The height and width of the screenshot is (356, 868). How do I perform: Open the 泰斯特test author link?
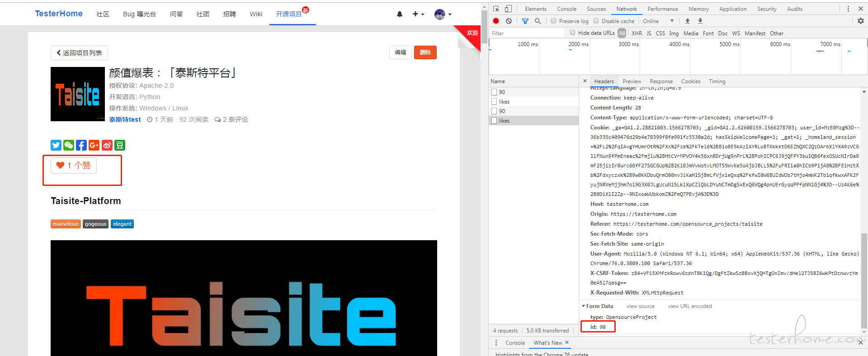(x=125, y=119)
